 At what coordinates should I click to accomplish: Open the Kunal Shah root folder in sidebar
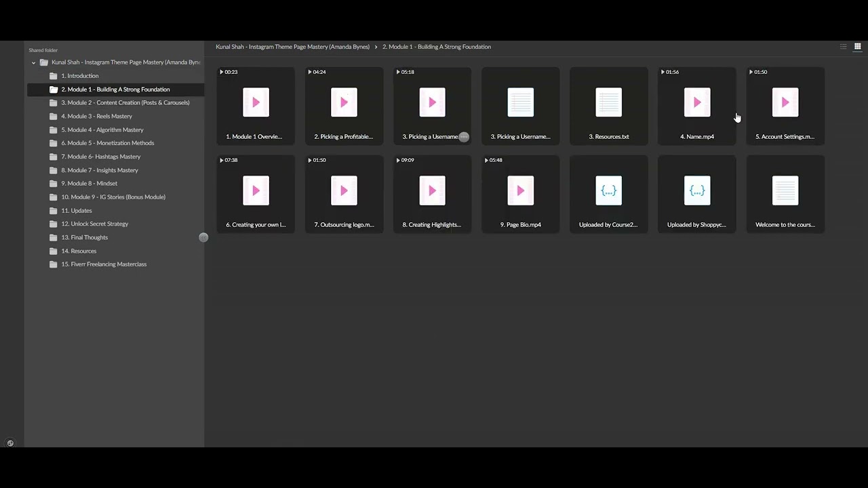[x=126, y=62]
